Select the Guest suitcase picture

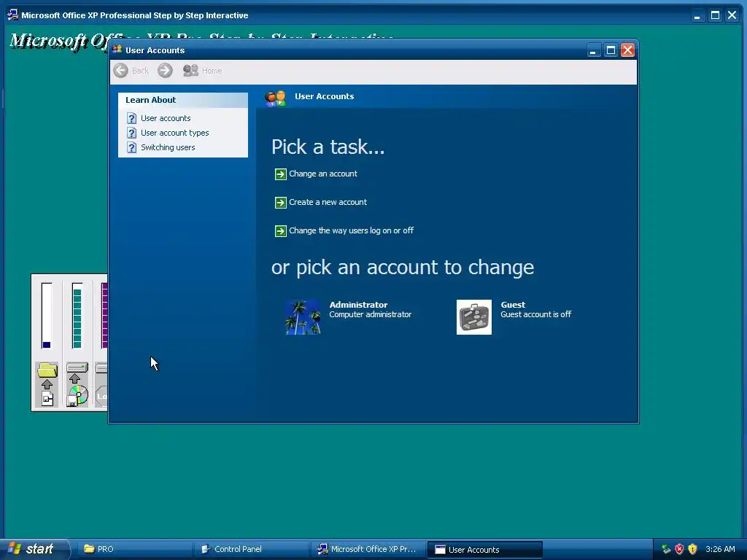click(x=474, y=317)
